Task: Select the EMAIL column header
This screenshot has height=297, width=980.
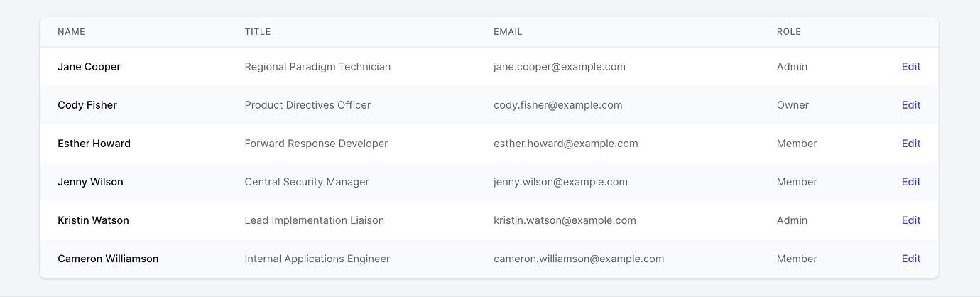Action: (x=508, y=32)
